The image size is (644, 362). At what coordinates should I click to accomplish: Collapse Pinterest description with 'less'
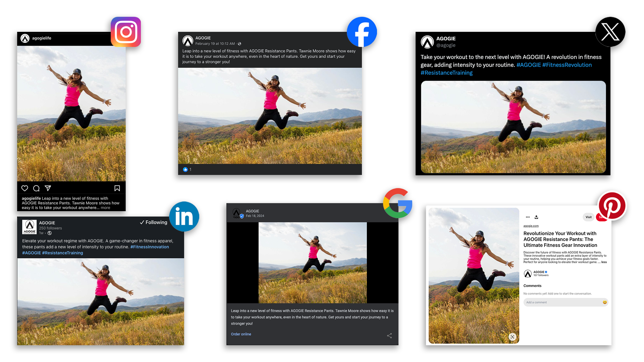(x=604, y=262)
